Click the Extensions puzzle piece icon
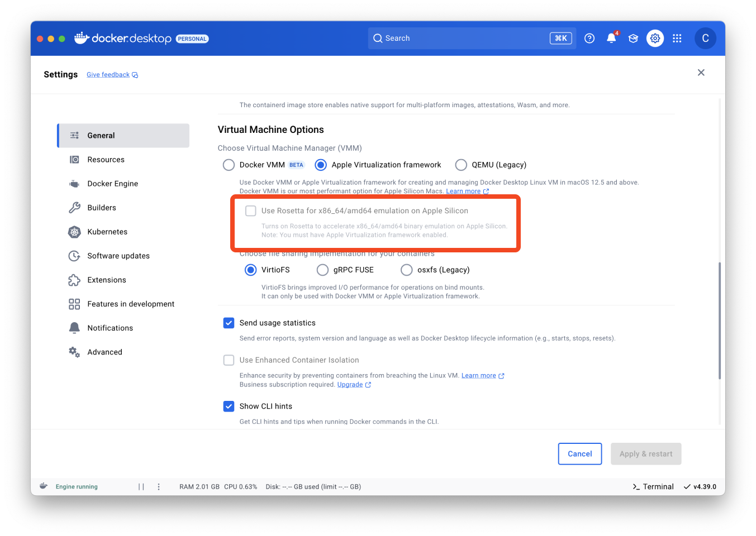This screenshot has height=536, width=756. [74, 280]
